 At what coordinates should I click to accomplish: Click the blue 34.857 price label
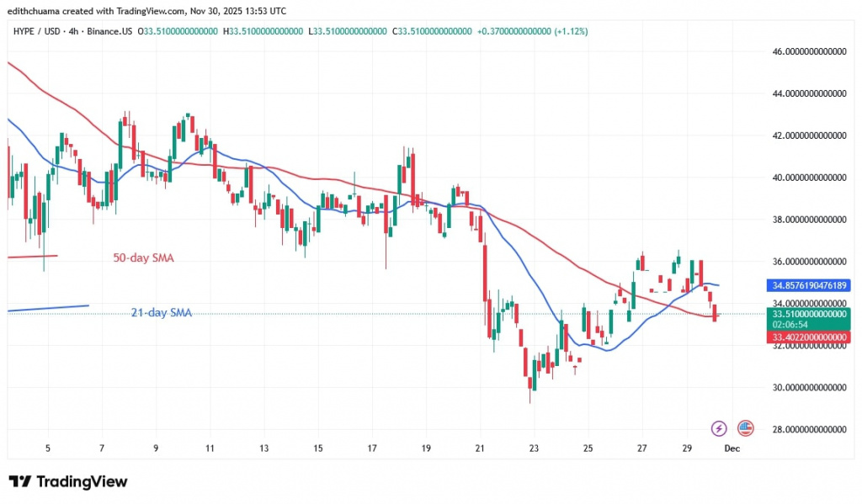[808, 285]
